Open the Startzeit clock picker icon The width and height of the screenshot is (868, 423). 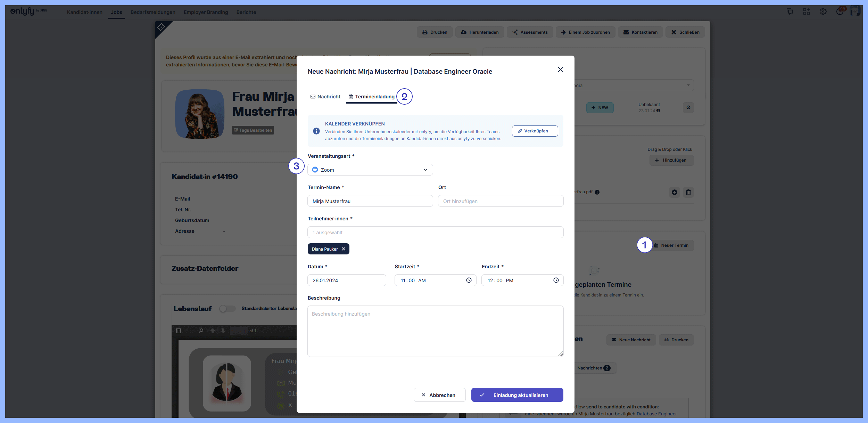(x=469, y=280)
